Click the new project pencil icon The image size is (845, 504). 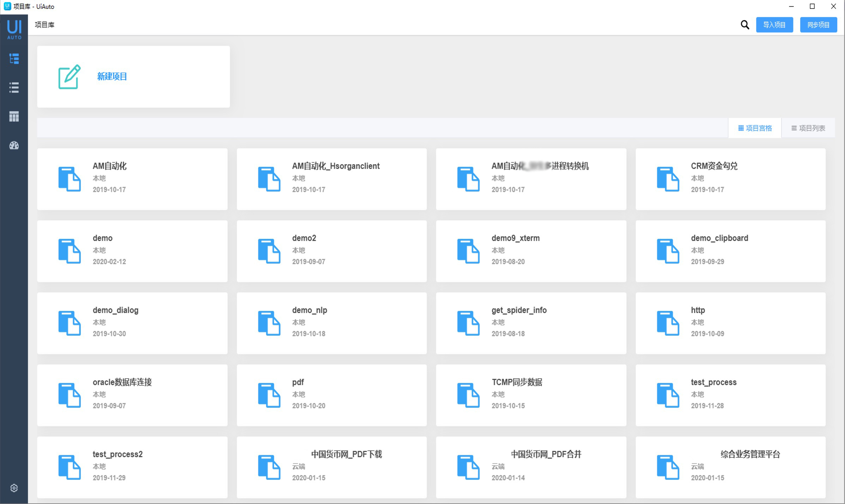[x=69, y=77]
